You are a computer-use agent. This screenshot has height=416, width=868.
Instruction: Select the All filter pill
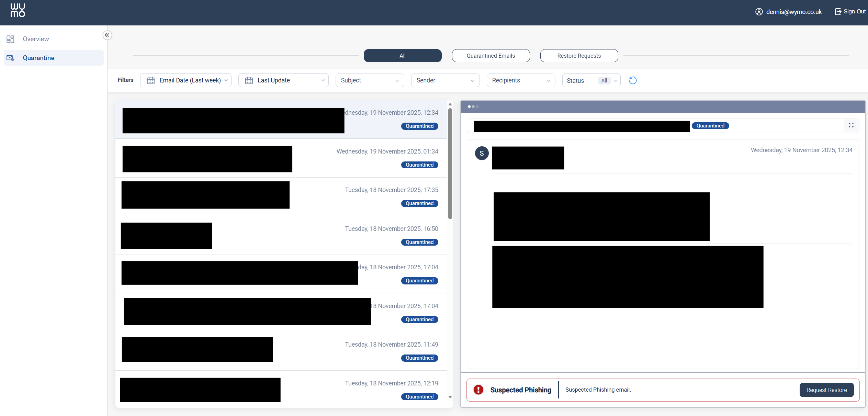point(402,56)
